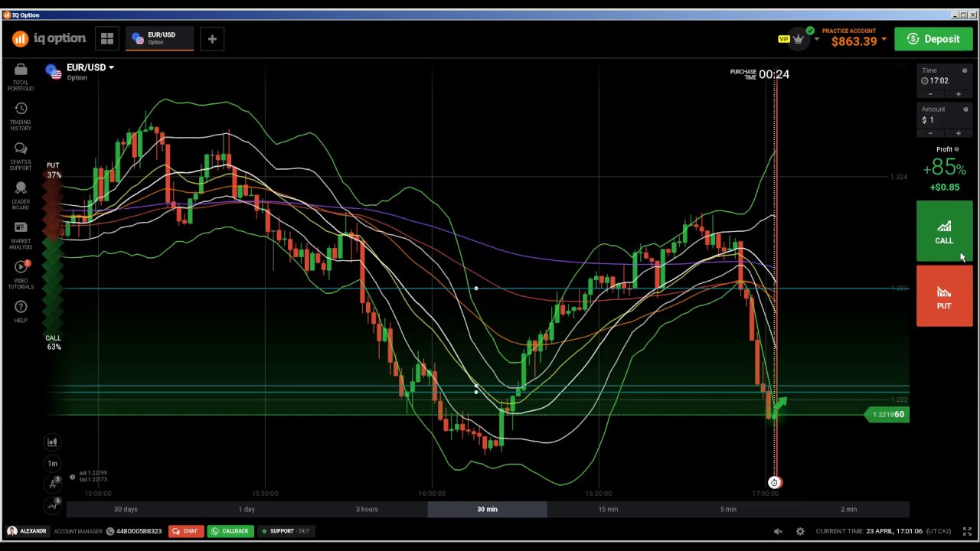Click the Time help icon
This screenshot has height=551, width=980.
tap(964, 70)
